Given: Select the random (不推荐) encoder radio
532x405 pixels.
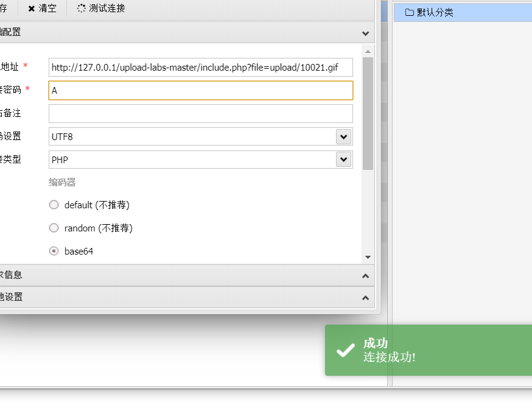Looking at the screenshot, I should [54, 228].
